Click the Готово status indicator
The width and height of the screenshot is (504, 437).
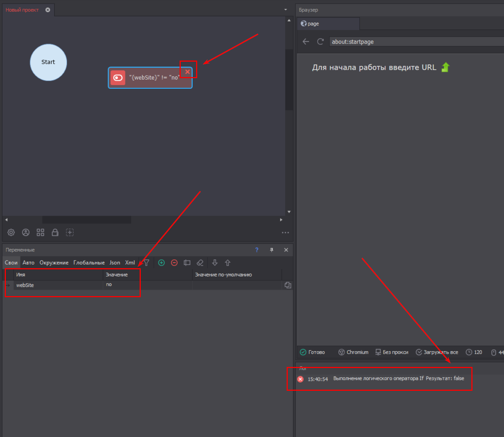click(312, 352)
